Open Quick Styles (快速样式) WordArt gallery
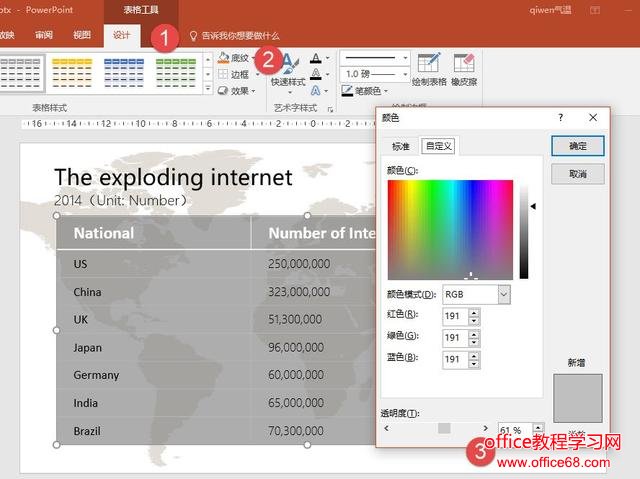This screenshot has width=640, height=479. 288,73
